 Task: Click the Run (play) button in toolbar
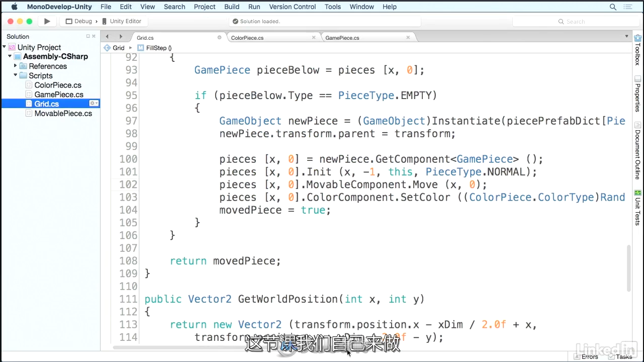click(47, 21)
